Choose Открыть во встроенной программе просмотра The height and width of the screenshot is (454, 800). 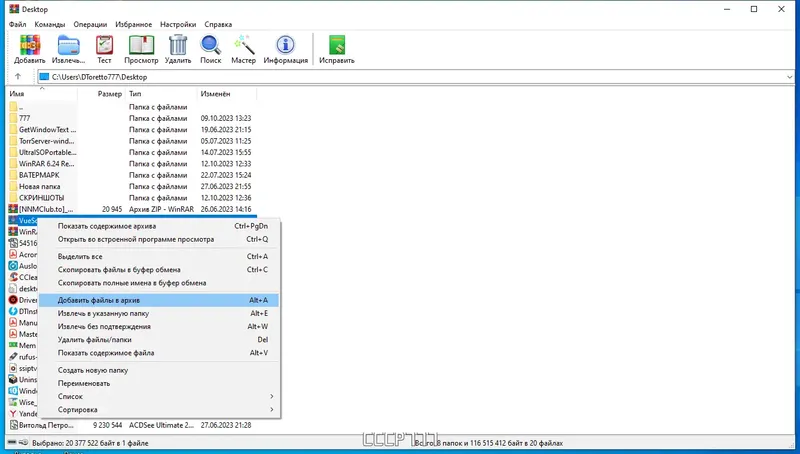159,239
